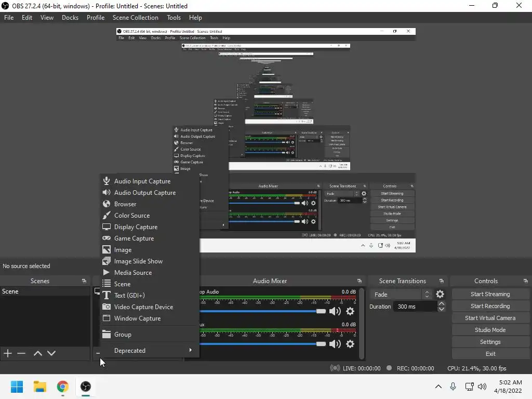
Task: Open Chrome from taskbar
Action: (62, 387)
